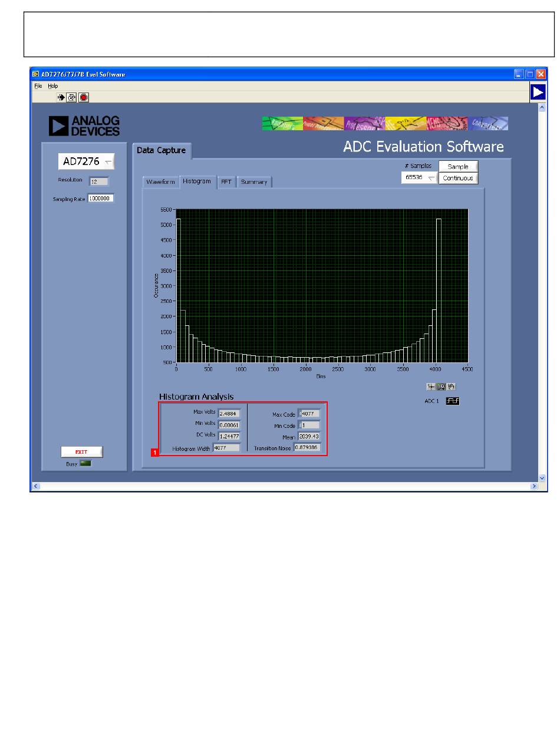
Task: Open the Summary tab
Action: click(x=254, y=182)
